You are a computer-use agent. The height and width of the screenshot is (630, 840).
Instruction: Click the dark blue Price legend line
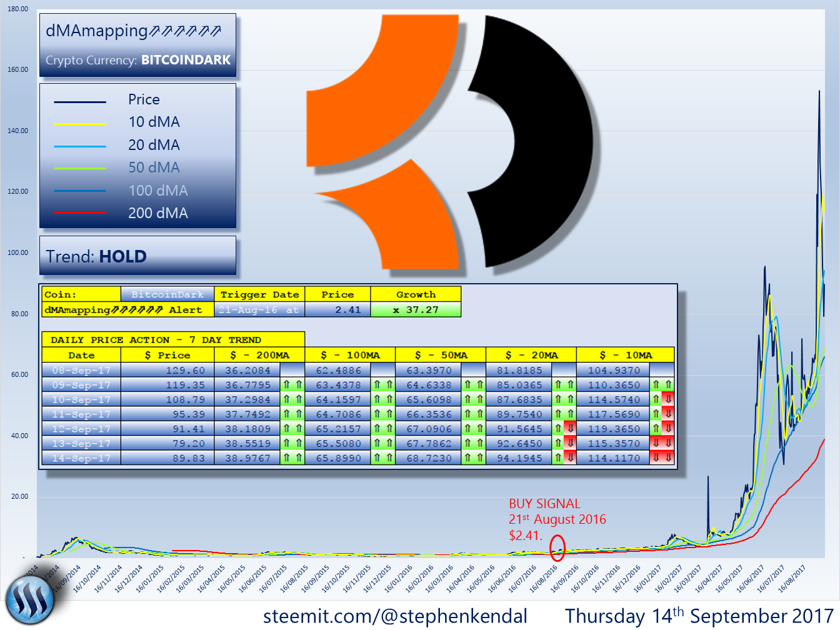coord(80,101)
